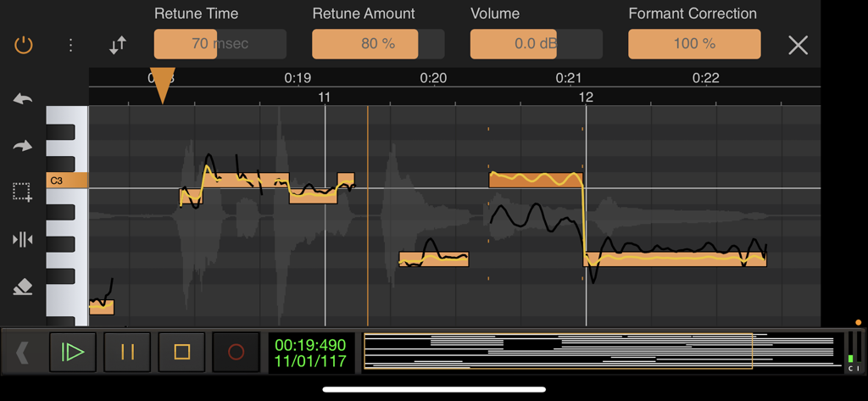
Task: Redo the last edit
Action: pyautogui.click(x=23, y=146)
